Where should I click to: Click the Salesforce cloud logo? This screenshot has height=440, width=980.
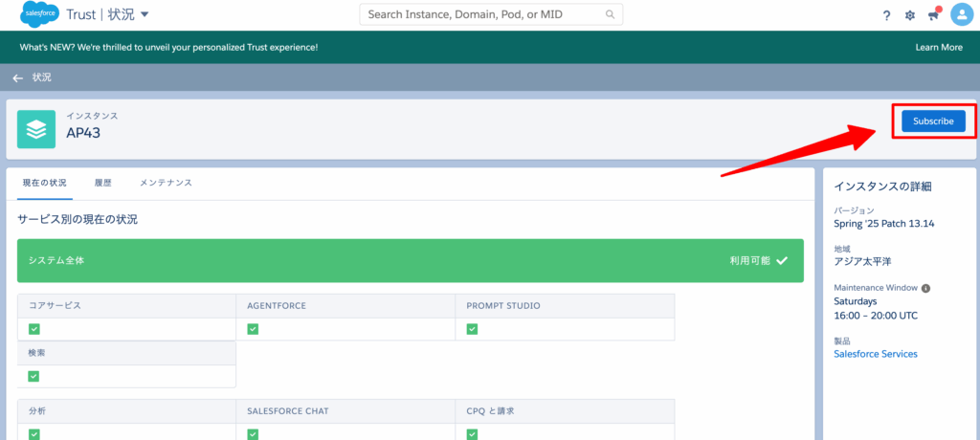[x=39, y=14]
